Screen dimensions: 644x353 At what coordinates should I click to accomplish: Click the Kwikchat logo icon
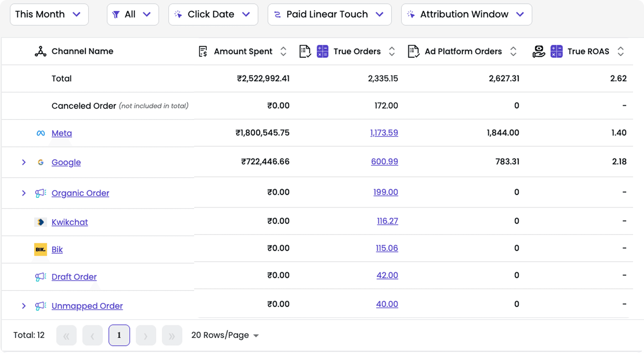[41, 222]
